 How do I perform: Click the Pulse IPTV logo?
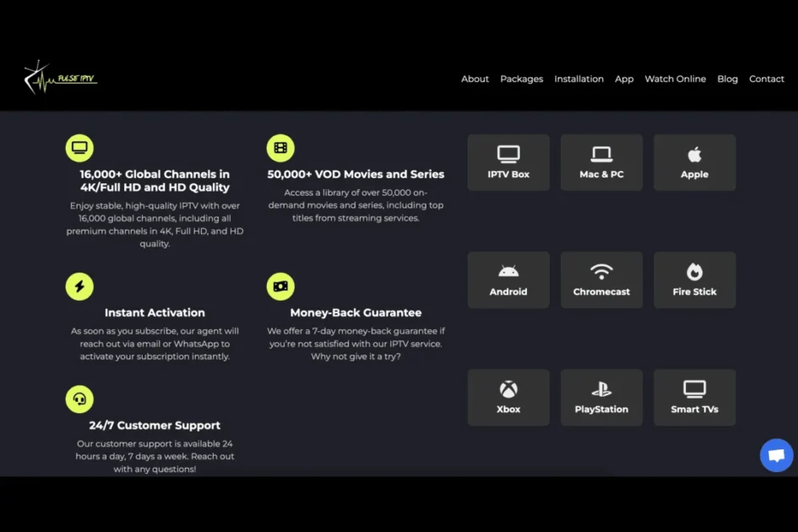pos(59,76)
